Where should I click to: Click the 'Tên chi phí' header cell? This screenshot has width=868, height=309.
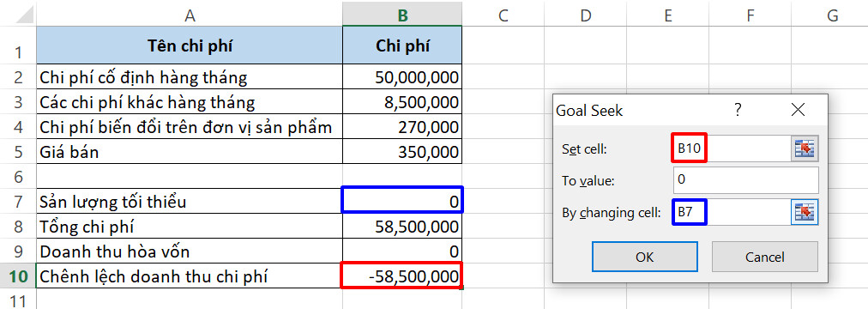click(190, 45)
